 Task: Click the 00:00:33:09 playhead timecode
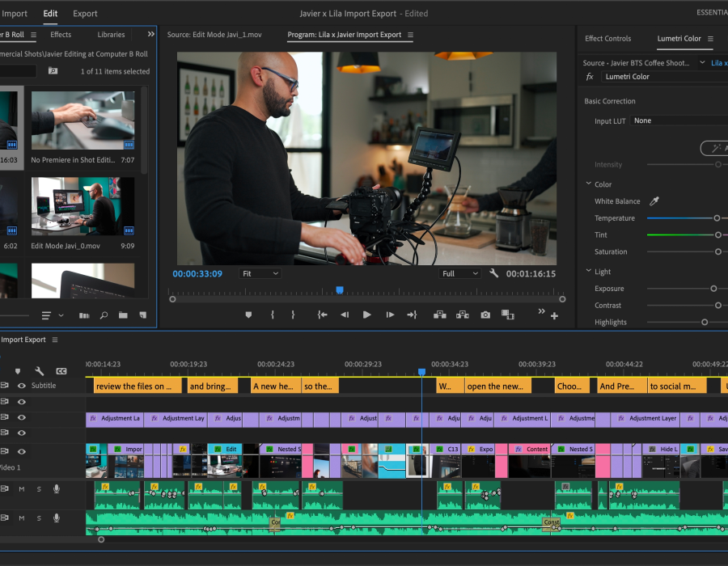pos(197,274)
